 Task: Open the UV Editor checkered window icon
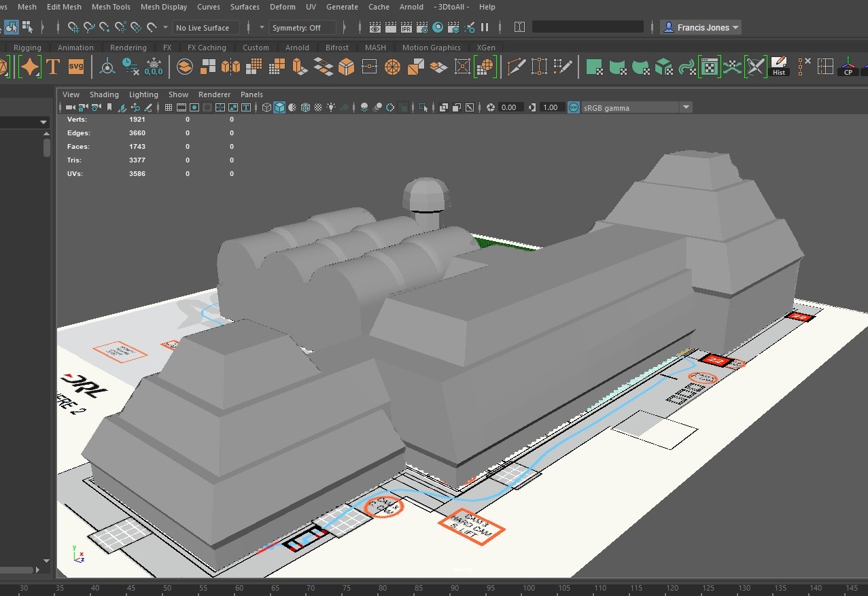click(709, 67)
